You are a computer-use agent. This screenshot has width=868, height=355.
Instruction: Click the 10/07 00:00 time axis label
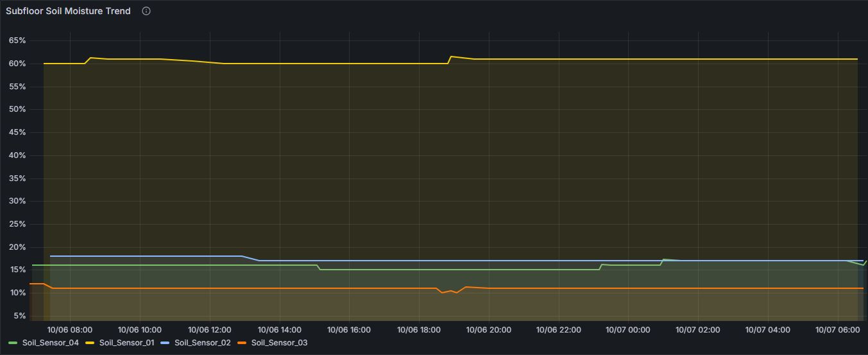[x=628, y=330]
